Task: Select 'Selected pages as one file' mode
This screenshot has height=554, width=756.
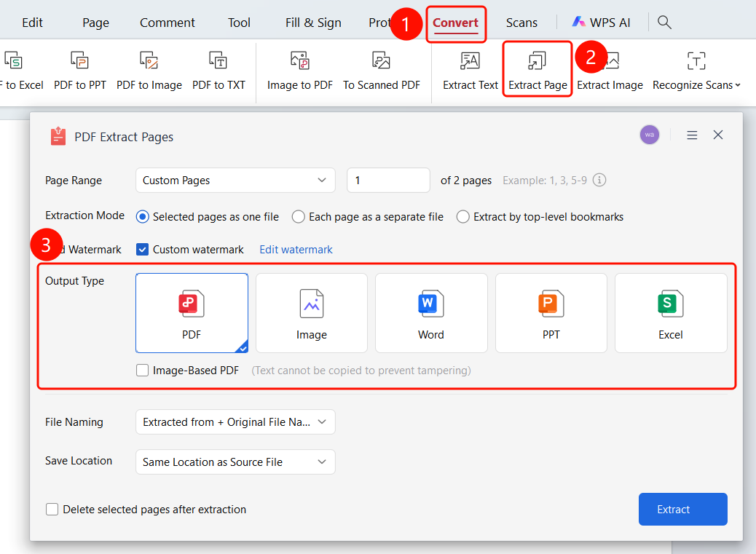Action: click(142, 217)
